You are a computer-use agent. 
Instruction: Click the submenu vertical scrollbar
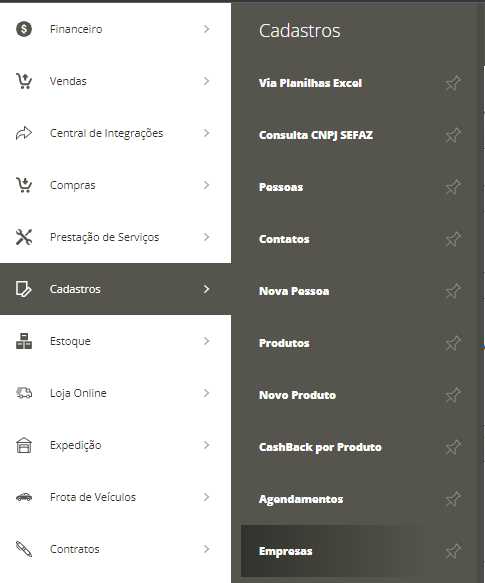[x=481, y=292]
